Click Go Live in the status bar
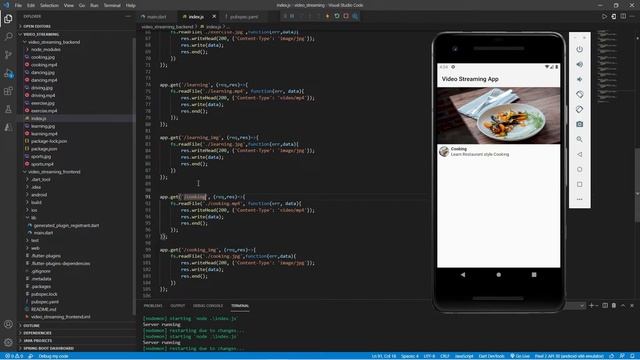The height and width of the screenshot is (360, 640). click(520, 356)
